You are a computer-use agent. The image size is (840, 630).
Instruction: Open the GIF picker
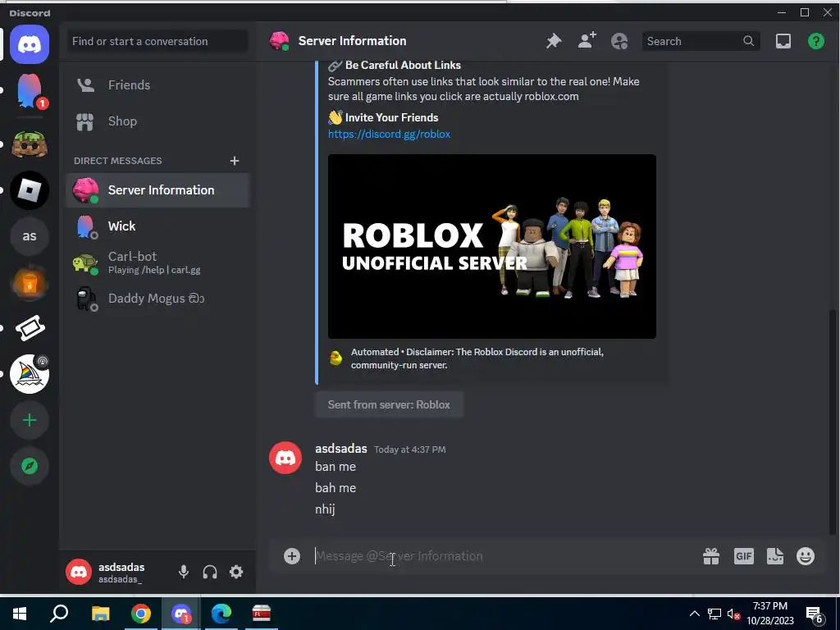point(743,556)
